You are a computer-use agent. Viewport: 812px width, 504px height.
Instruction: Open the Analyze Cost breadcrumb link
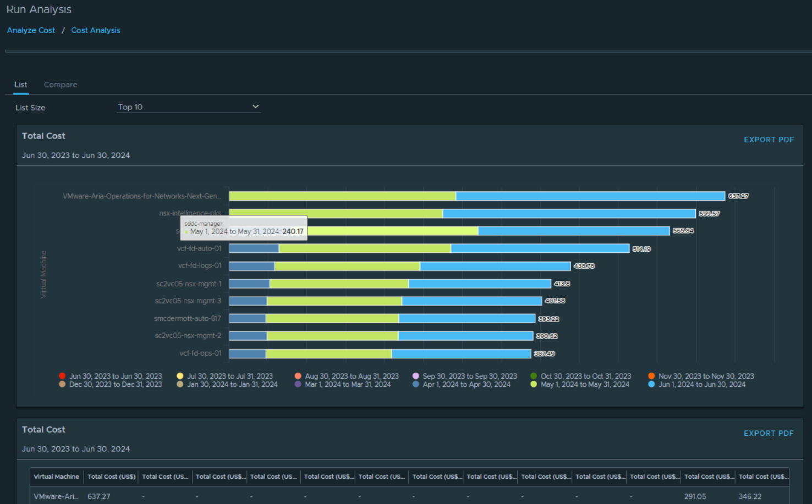tap(31, 30)
